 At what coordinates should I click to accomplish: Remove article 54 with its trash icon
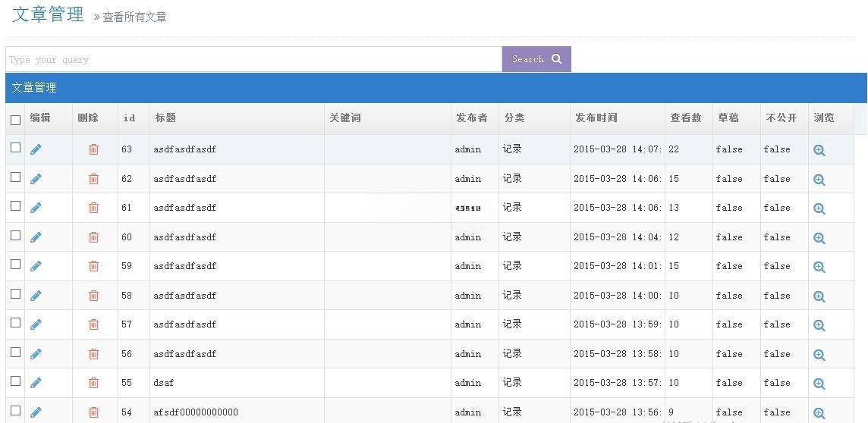pos(93,412)
